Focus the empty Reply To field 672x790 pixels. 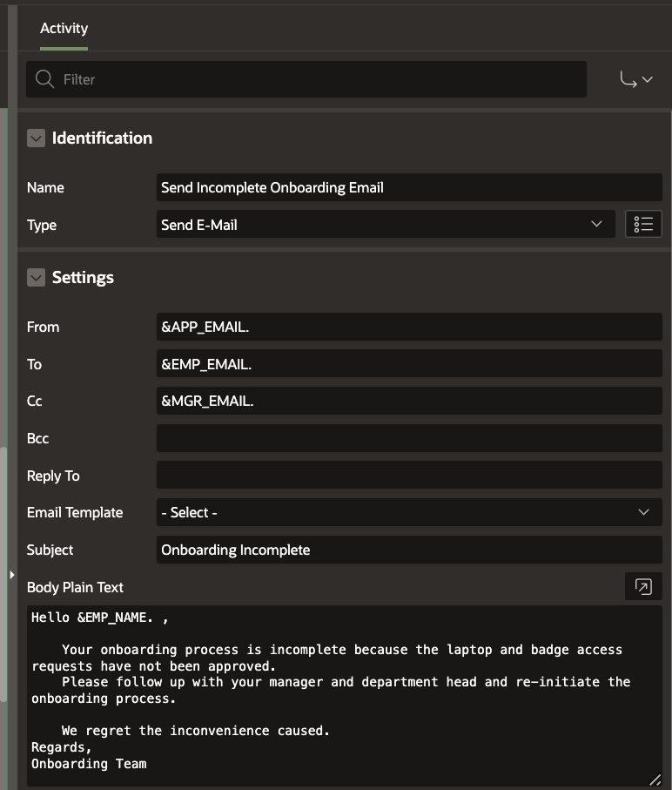[408, 476]
